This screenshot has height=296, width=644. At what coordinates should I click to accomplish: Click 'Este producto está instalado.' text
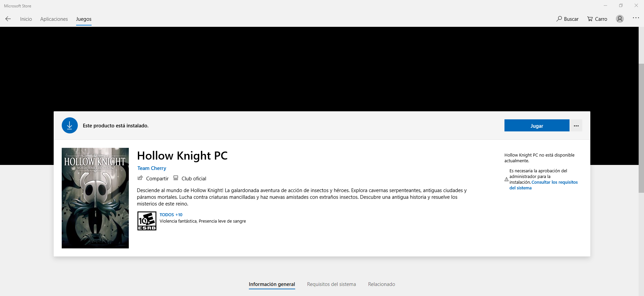tap(116, 126)
